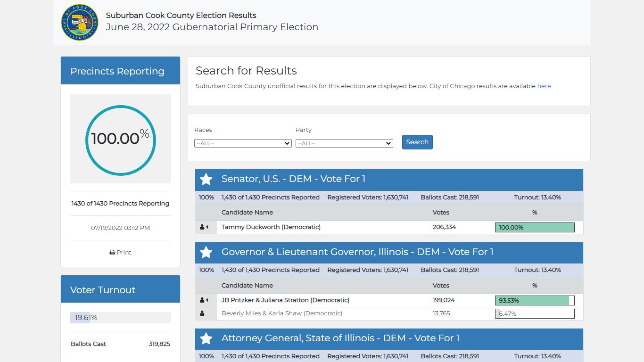Click the Precincts Reporting panel header
This screenshot has height=362, width=644.
[x=120, y=71]
